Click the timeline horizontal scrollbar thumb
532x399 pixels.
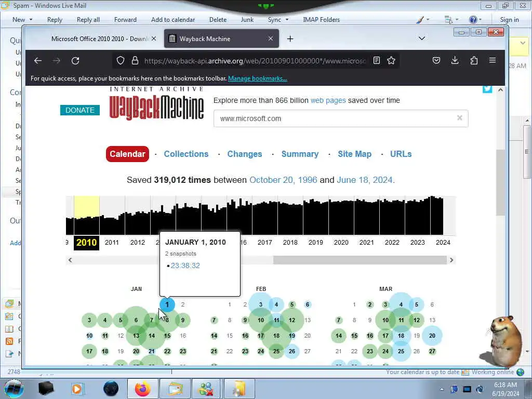[360, 260]
